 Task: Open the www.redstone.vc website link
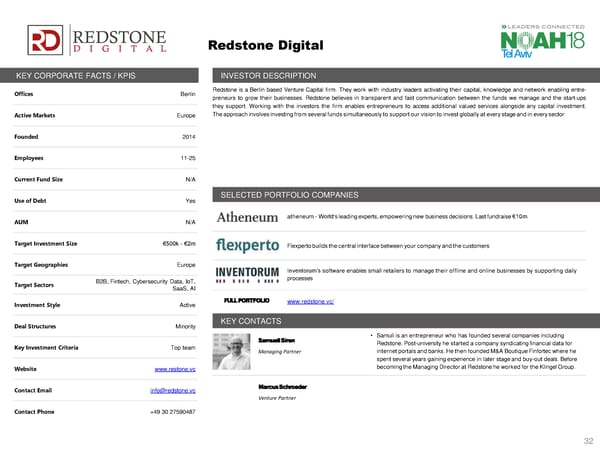click(x=175, y=369)
